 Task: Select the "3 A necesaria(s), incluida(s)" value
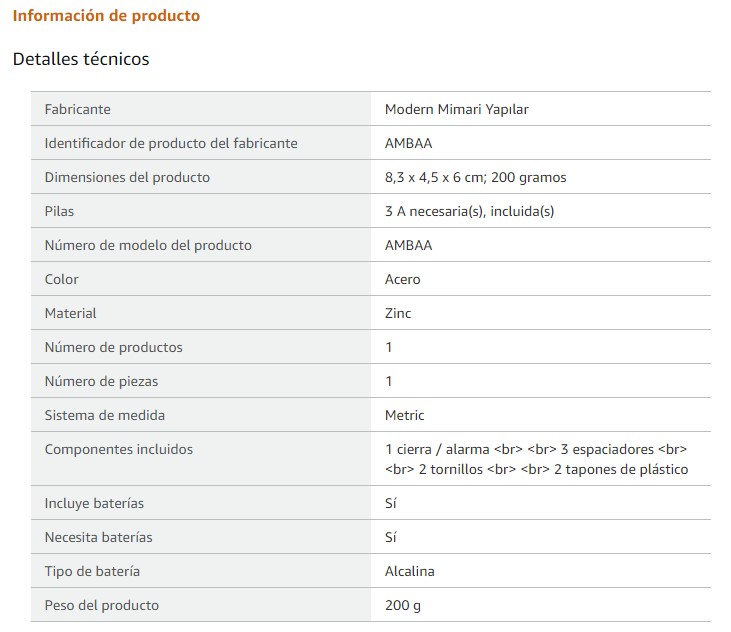[469, 211]
